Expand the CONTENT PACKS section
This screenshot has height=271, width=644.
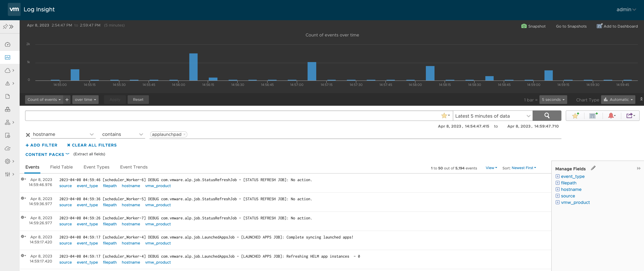(47, 154)
